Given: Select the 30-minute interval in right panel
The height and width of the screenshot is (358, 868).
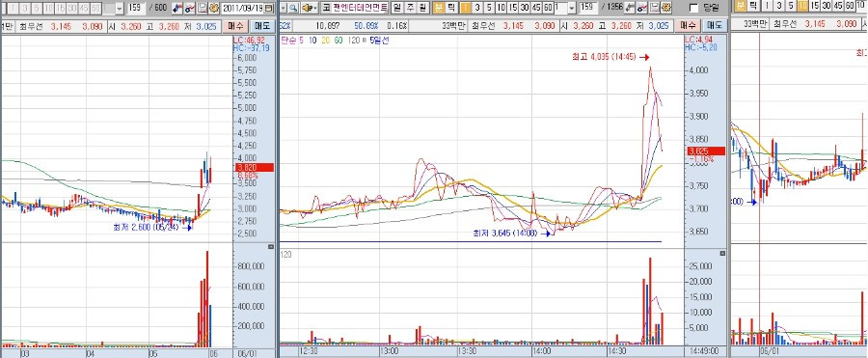Looking at the screenshot, I should click(x=826, y=6).
